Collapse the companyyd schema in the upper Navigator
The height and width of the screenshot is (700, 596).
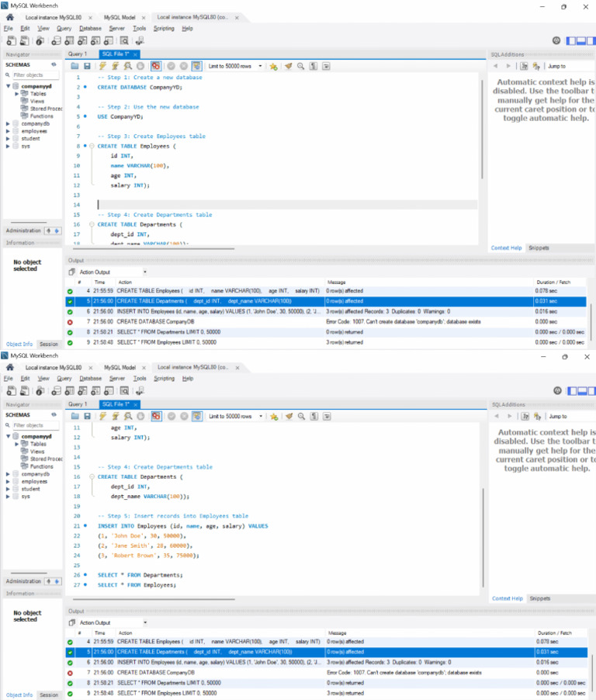coord(8,85)
